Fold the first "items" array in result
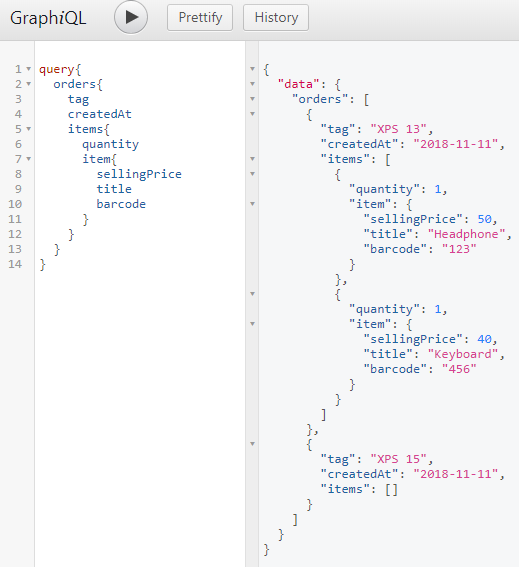 pos(252,159)
